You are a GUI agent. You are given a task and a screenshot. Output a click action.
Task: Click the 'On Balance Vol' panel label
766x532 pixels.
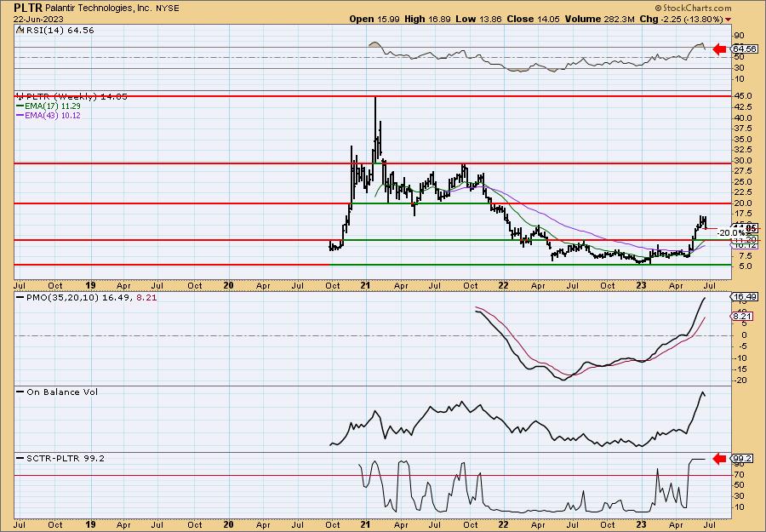coord(62,392)
